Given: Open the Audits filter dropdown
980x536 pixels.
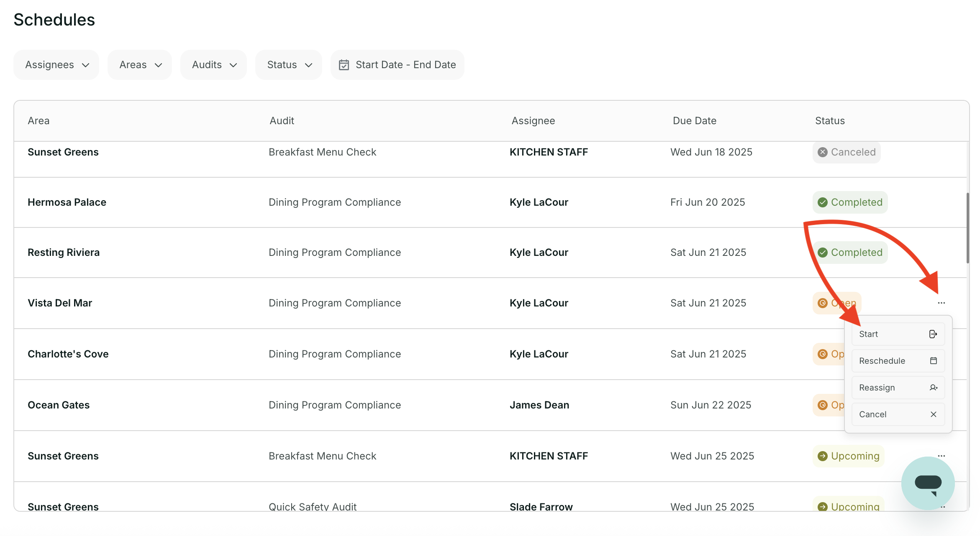Looking at the screenshot, I should coord(214,65).
